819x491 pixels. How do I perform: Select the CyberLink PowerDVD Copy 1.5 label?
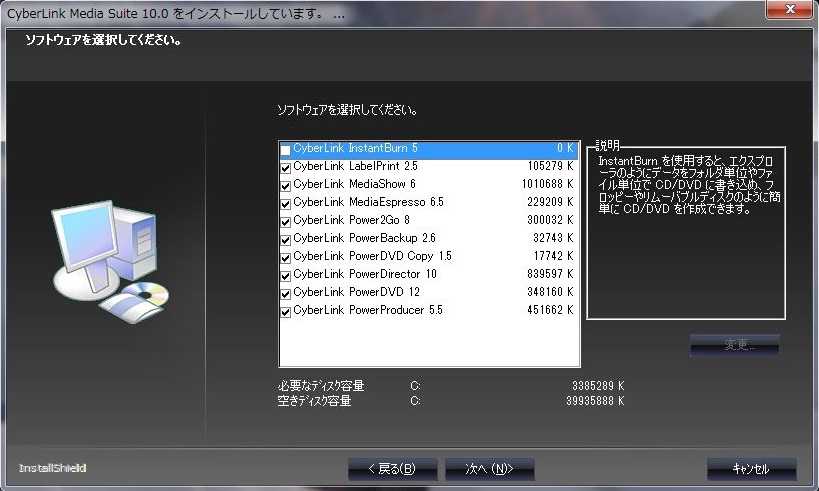point(372,256)
